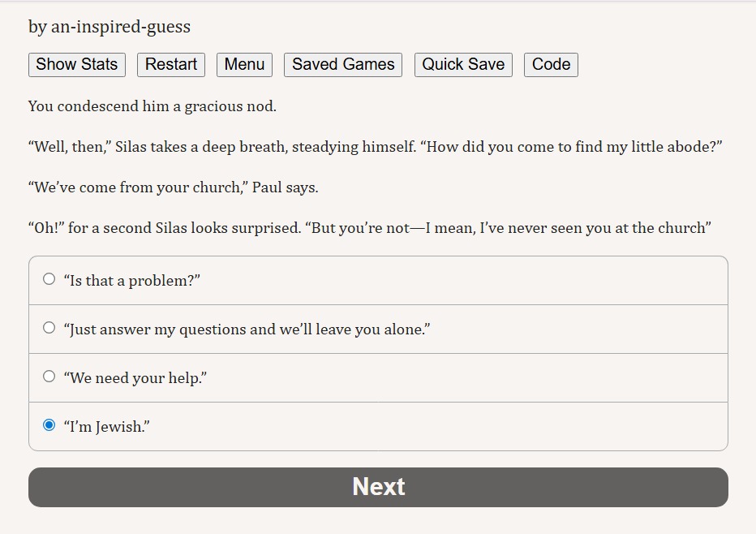The height and width of the screenshot is (534, 756).
Task: Click Next to continue the story
Action: pos(378,487)
